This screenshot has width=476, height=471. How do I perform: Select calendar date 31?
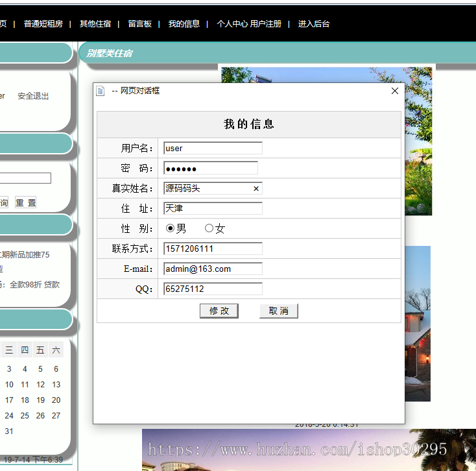point(9,431)
